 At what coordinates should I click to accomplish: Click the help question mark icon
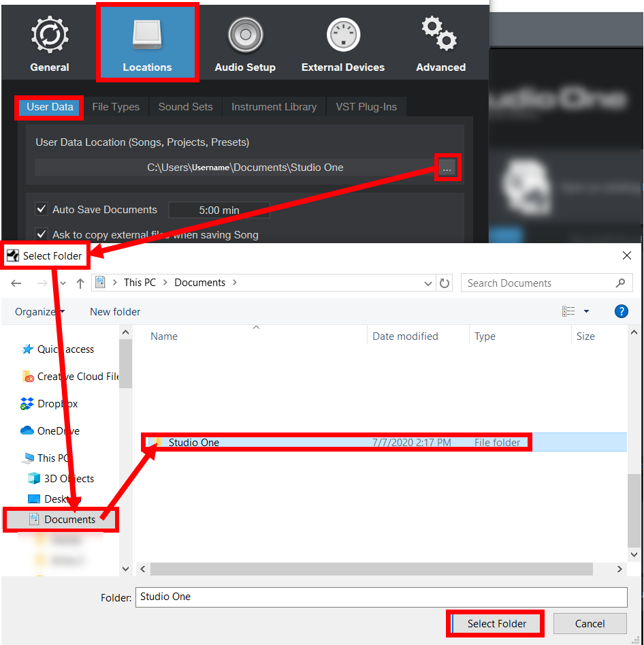621,311
